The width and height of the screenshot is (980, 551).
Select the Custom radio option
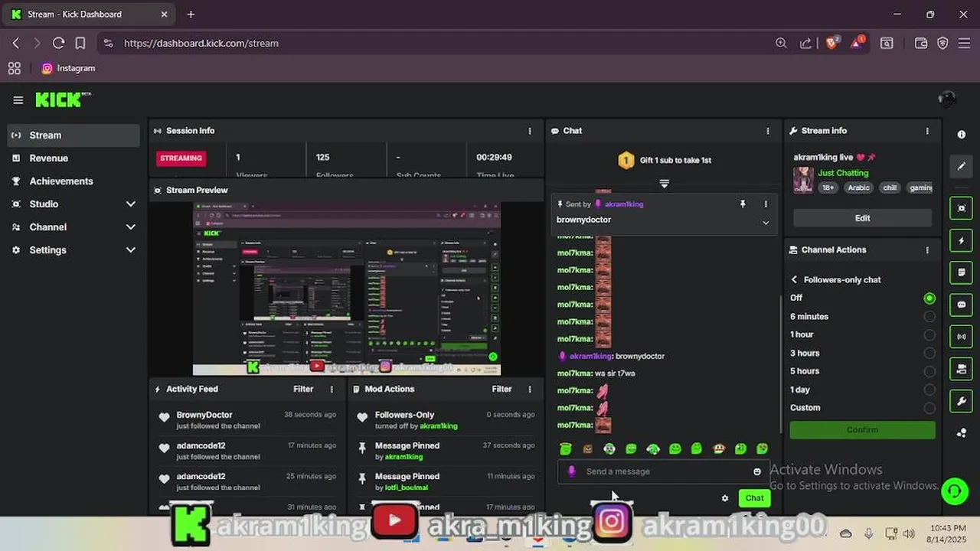click(x=929, y=408)
